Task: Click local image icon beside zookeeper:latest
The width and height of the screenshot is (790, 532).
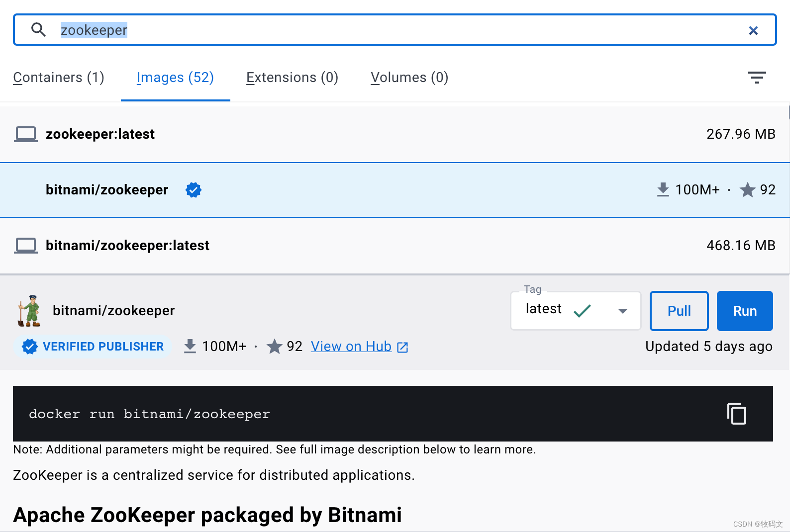Action: coord(26,134)
